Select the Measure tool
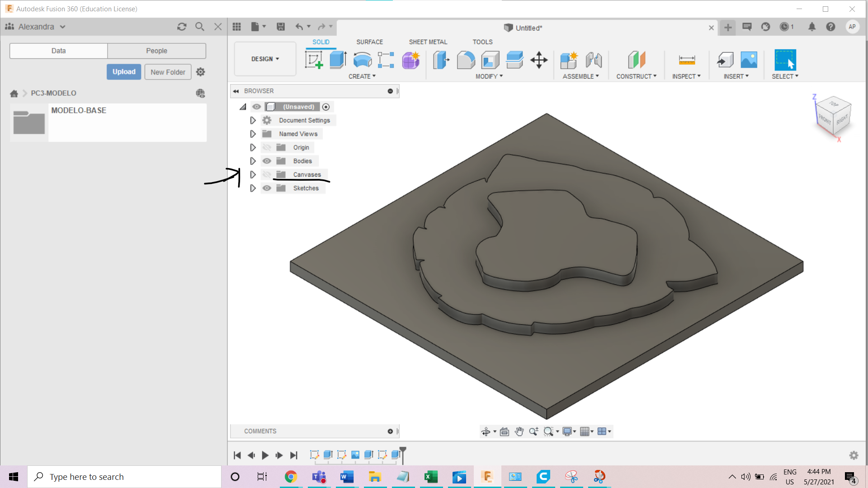 pos(687,60)
